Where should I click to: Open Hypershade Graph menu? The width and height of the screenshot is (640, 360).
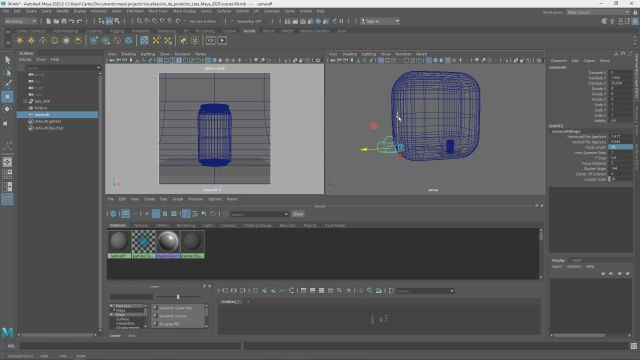click(178, 199)
